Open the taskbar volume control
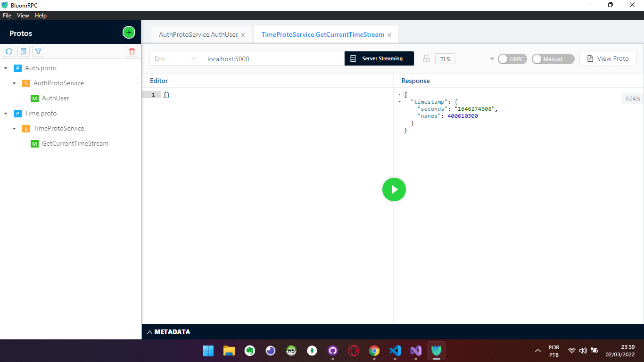This screenshot has width=644, height=362. click(583, 351)
